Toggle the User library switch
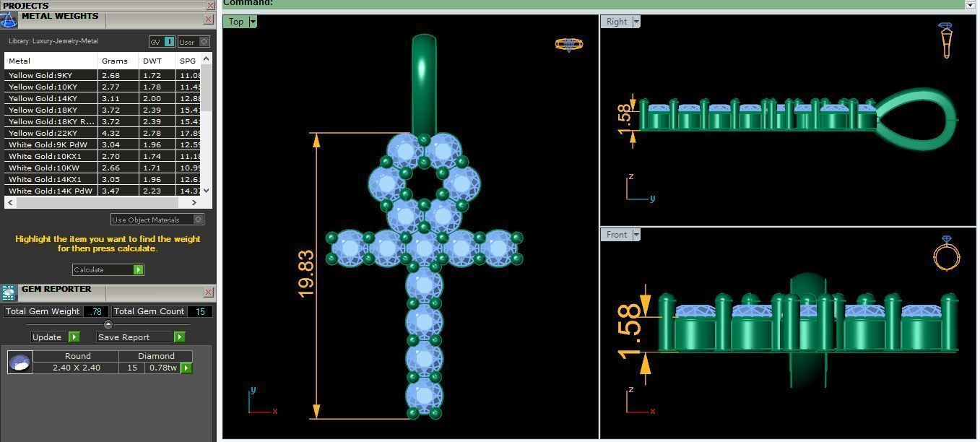 194,42
